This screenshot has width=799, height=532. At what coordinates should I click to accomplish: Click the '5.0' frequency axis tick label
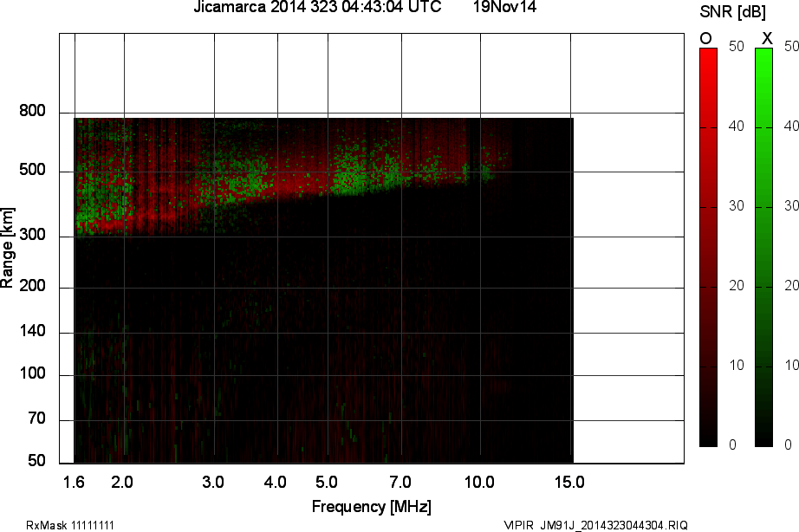tap(327, 482)
